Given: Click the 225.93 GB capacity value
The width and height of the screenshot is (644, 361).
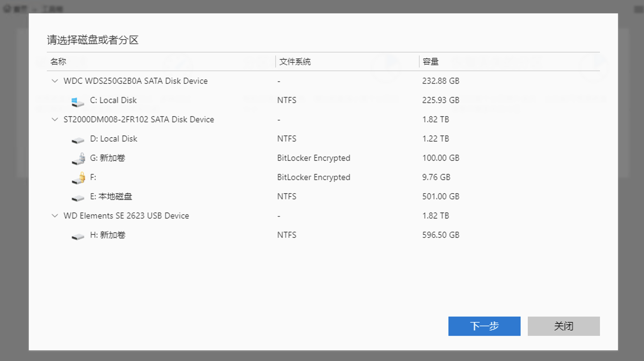Looking at the screenshot, I should pyautogui.click(x=441, y=100).
